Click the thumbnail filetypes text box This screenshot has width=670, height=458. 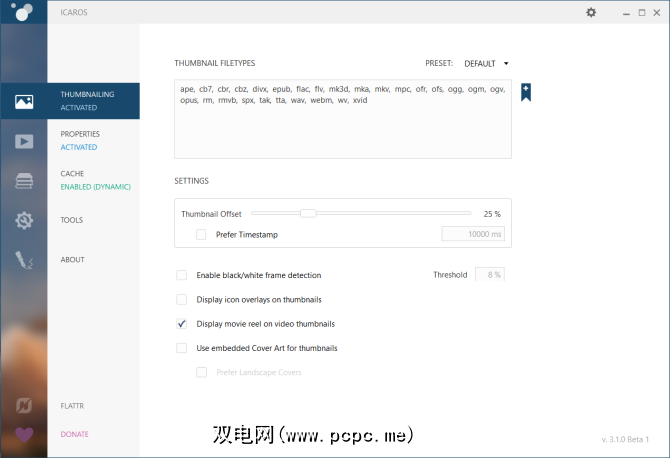coord(343,119)
